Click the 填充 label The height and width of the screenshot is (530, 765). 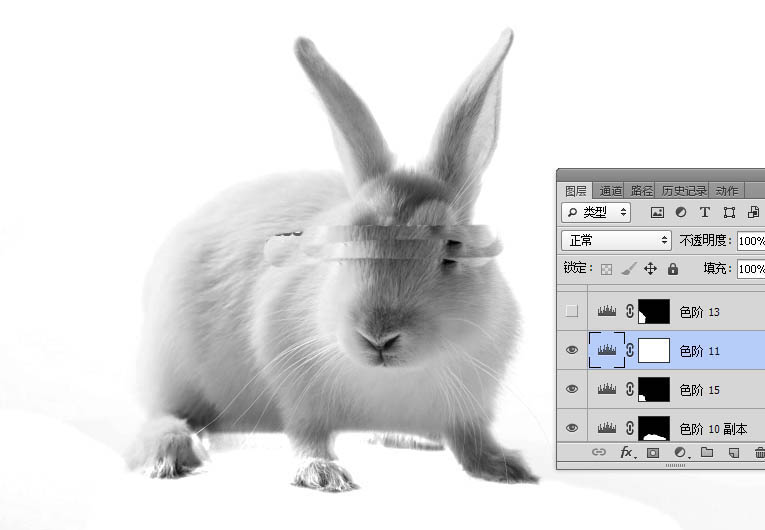(x=717, y=268)
